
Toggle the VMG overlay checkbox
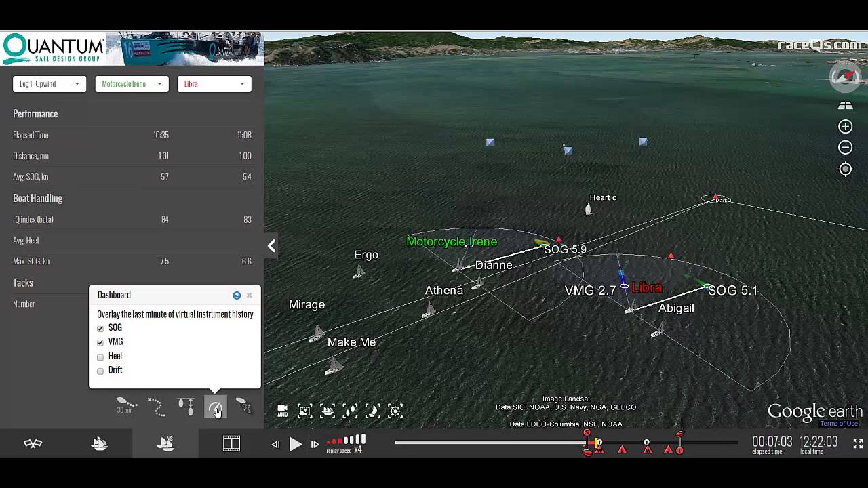click(x=100, y=342)
